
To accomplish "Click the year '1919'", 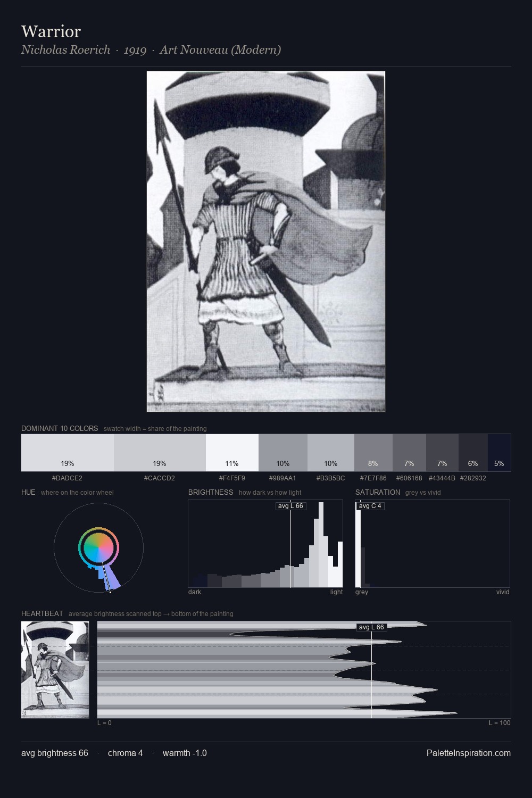I will (135, 50).
